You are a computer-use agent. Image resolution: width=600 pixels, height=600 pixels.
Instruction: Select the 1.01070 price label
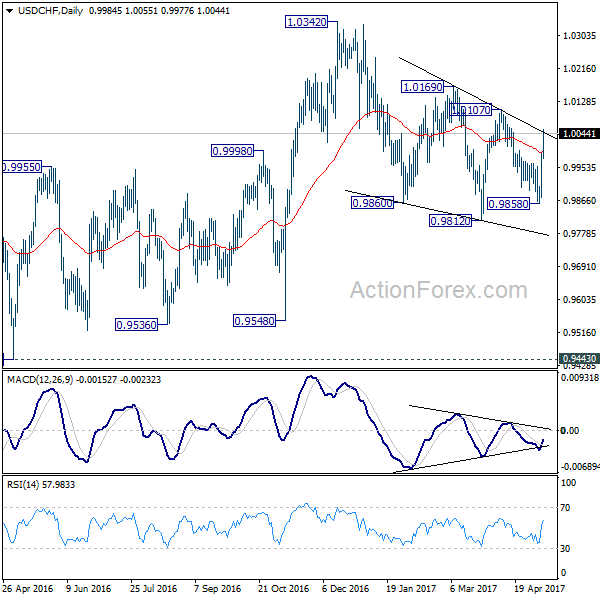coord(471,110)
